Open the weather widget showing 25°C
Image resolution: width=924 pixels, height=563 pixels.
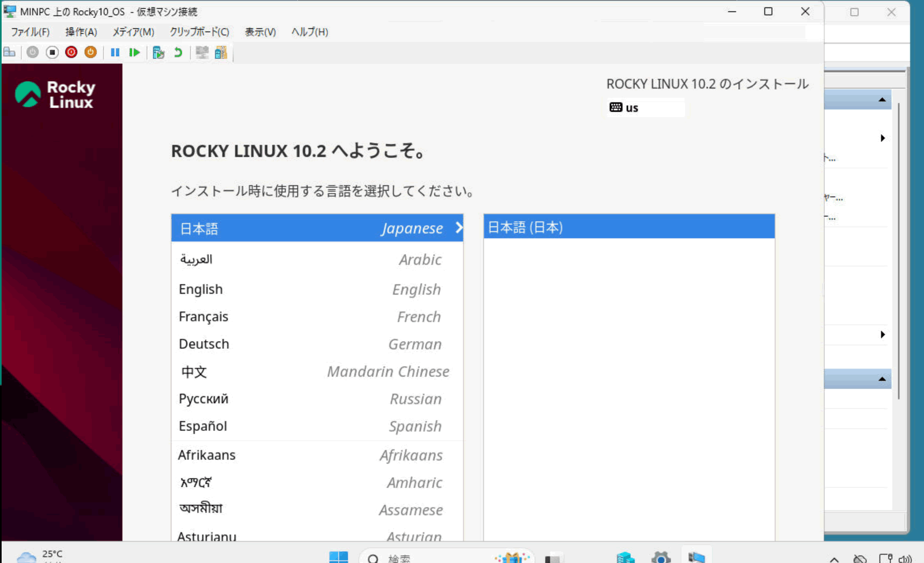(40, 555)
